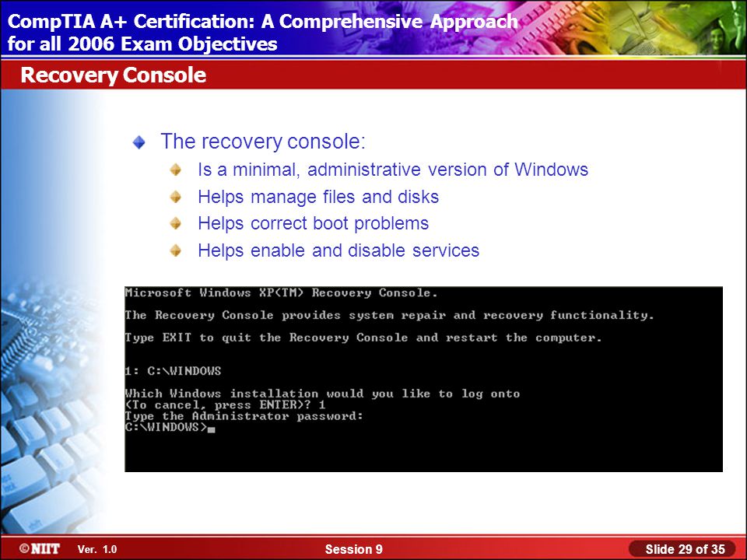The height and width of the screenshot is (560, 747).
Task: Click the C:\WINDOWS> command prompt
Action: [x=170, y=427]
